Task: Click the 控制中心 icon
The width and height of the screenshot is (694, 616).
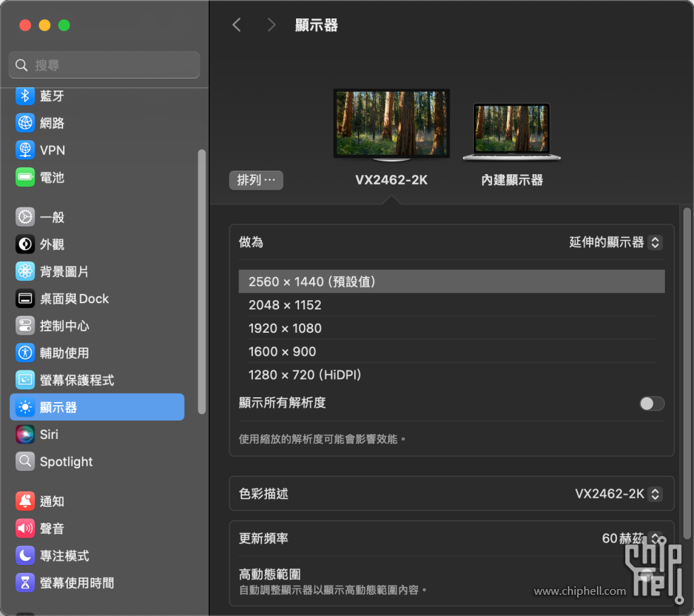Action: pos(25,326)
